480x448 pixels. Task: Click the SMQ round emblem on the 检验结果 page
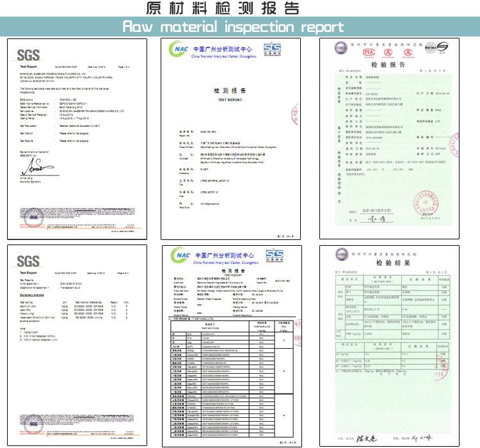click(x=342, y=254)
